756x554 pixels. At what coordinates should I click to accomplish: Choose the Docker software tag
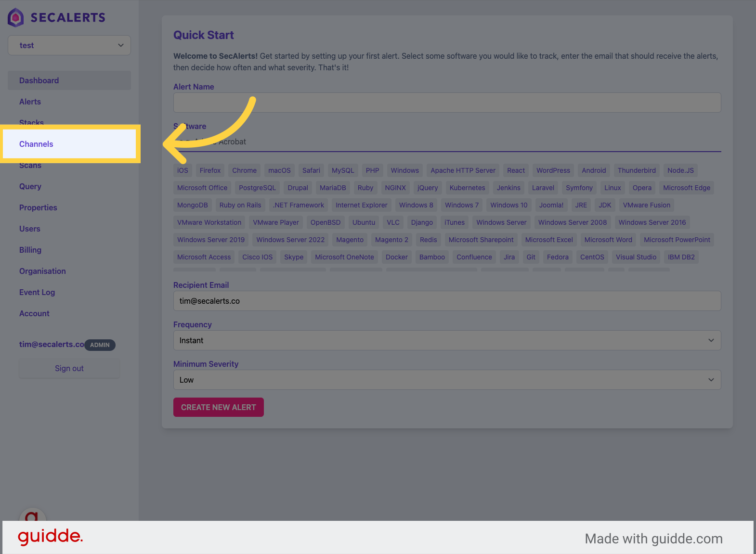397,257
